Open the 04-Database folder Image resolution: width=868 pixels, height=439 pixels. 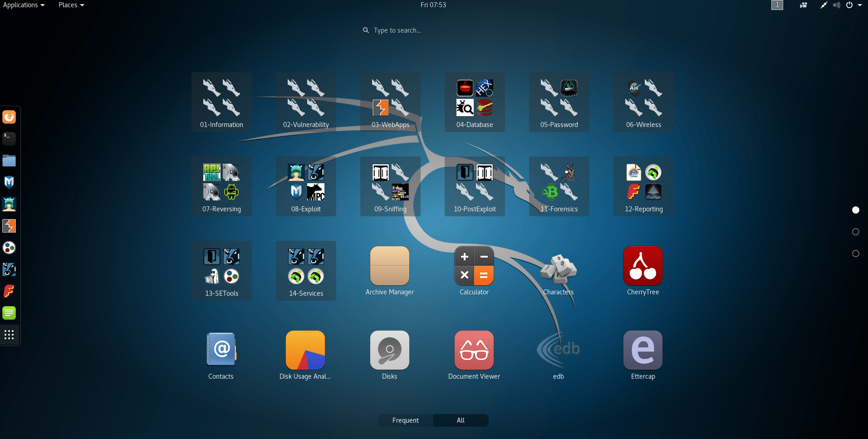pos(475,102)
